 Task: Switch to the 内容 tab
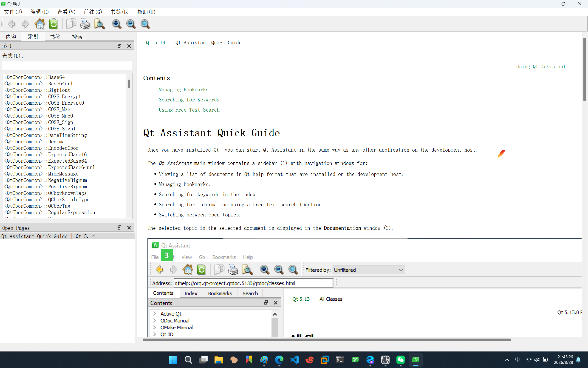tap(11, 37)
